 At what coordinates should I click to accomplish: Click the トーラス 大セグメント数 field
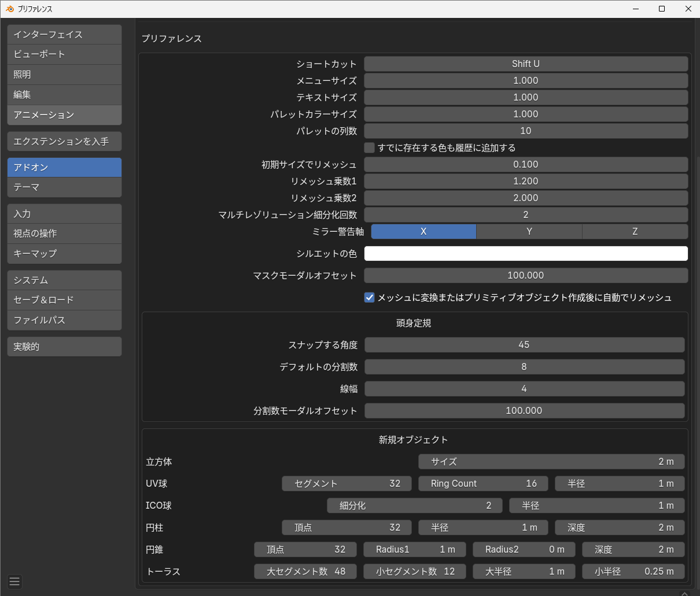pos(305,572)
